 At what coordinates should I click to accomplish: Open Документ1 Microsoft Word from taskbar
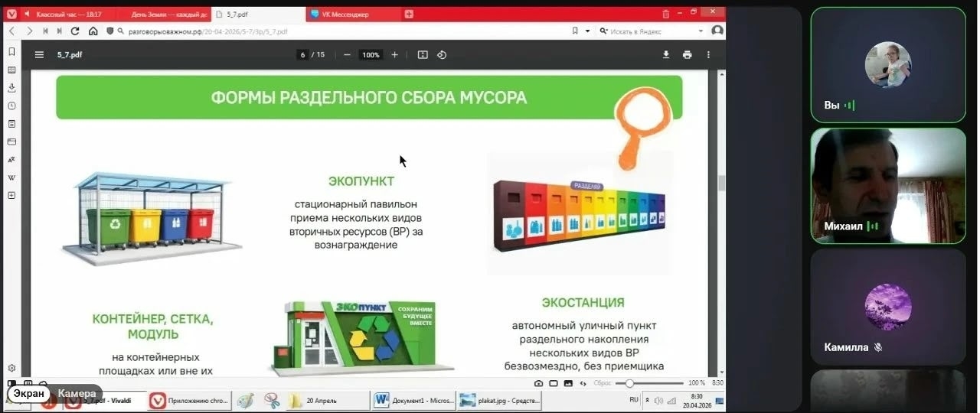(x=413, y=400)
